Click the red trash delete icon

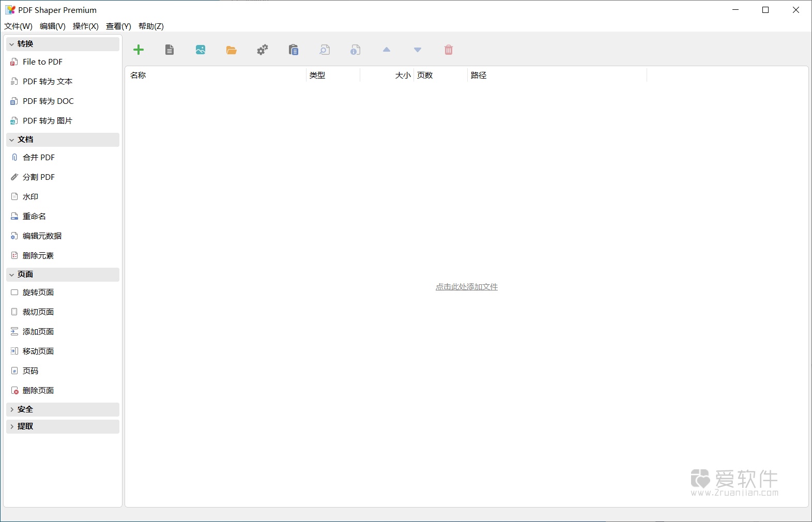449,50
